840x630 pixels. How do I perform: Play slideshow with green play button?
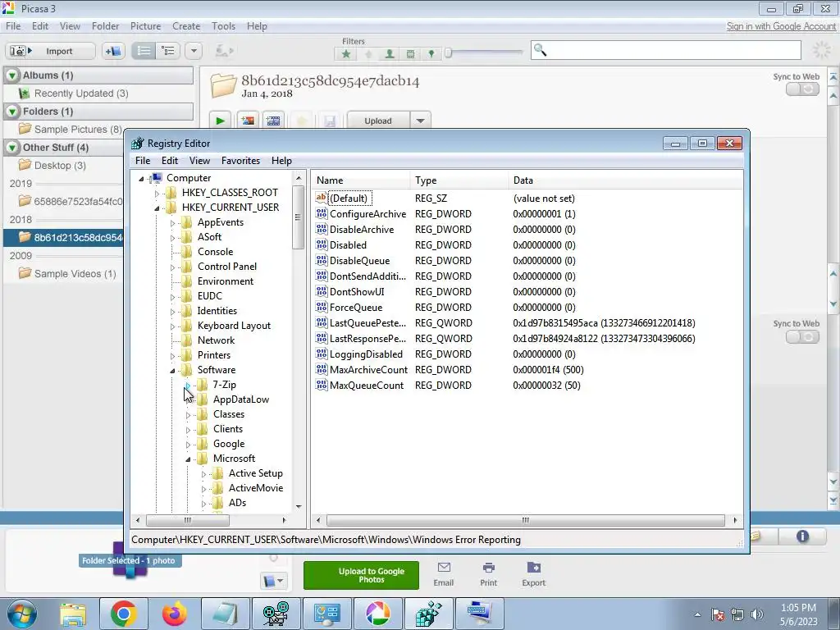220,121
